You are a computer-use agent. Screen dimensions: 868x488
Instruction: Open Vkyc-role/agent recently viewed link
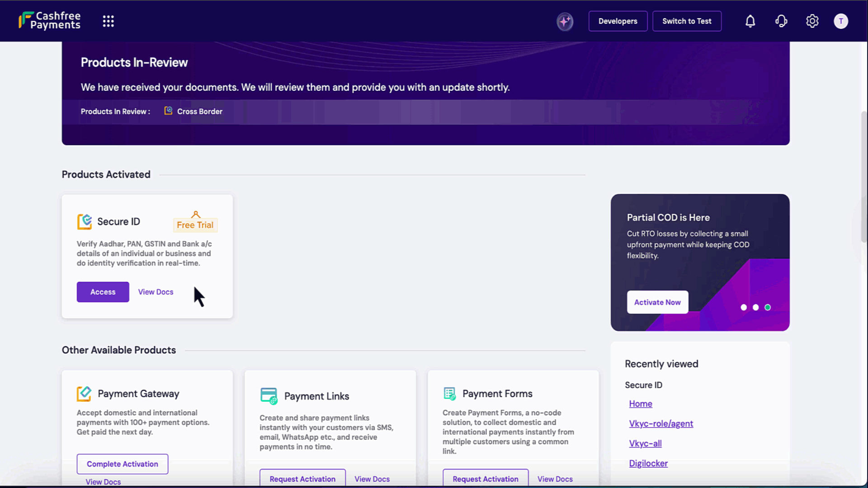tap(660, 424)
